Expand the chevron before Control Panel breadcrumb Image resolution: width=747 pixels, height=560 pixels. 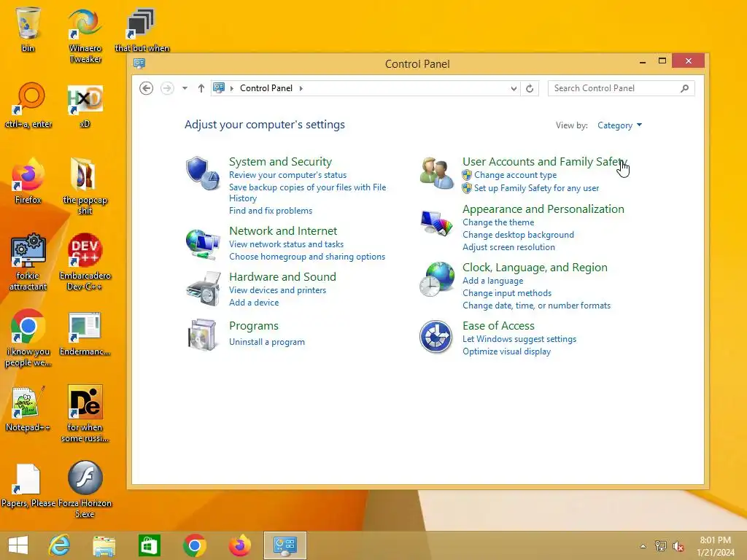(231, 88)
